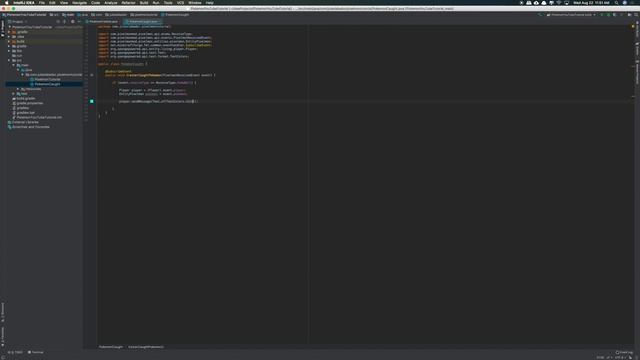This screenshot has width=640, height=360.
Task: Expand the .idea folder
Action: [x=9, y=37]
